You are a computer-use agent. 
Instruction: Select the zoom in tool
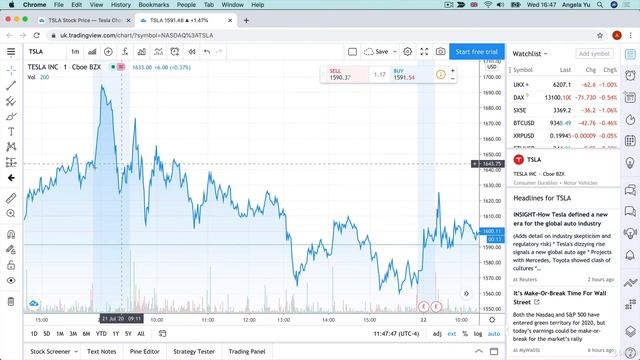[x=11, y=213]
